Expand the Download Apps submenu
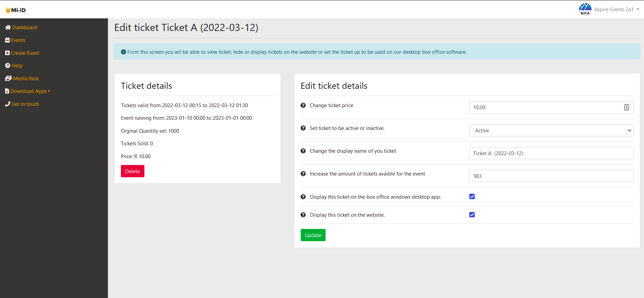This screenshot has width=644, height=298. (x=30, y=91)
